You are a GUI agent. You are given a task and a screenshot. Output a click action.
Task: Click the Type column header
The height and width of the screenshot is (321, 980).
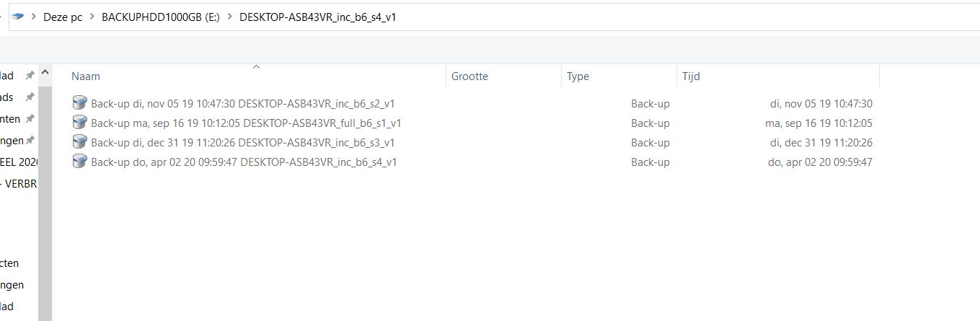(x=578, y=76)
